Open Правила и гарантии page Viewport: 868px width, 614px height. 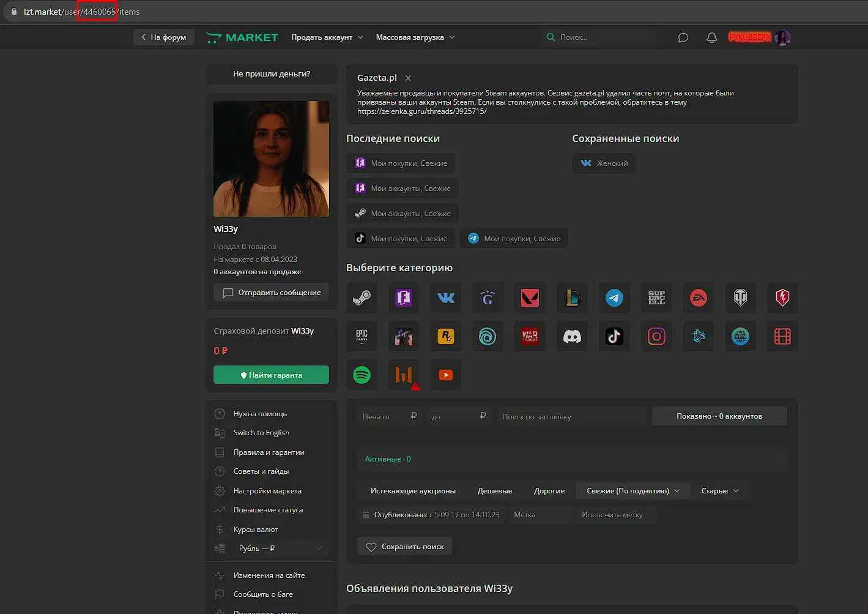[x=269, y=452]
